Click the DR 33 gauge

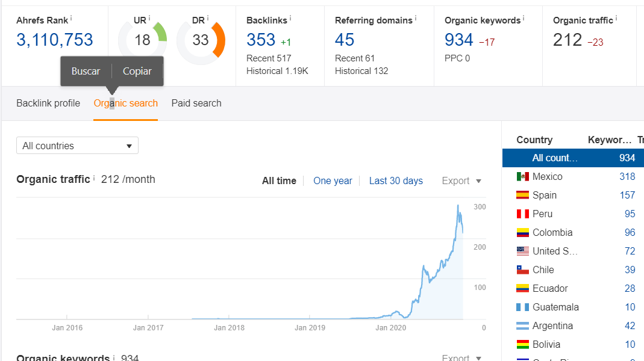click(x=201, y=40)
